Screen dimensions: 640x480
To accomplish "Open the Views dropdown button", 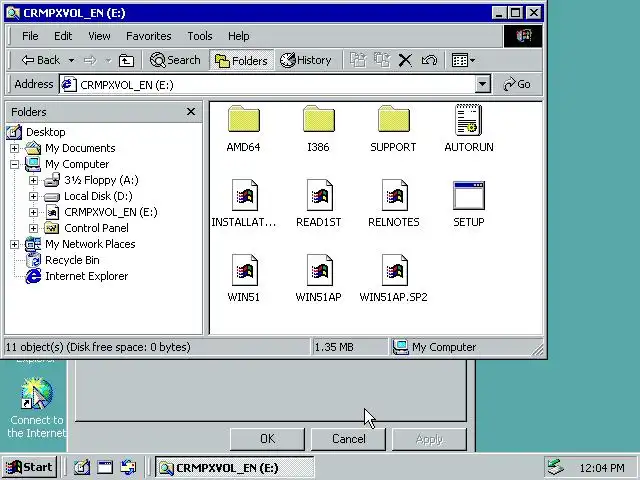I will (x=463, y=60).
